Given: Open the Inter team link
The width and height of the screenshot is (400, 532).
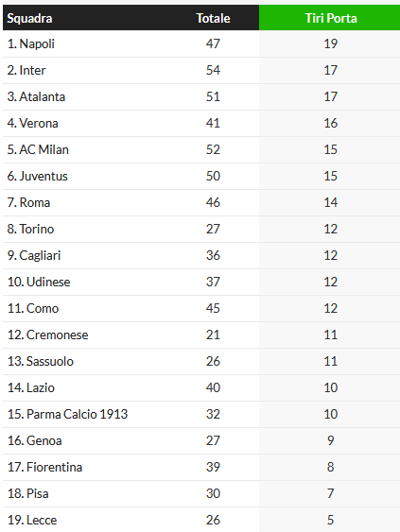Looking at the screenshot, I should tap(32, 70).
